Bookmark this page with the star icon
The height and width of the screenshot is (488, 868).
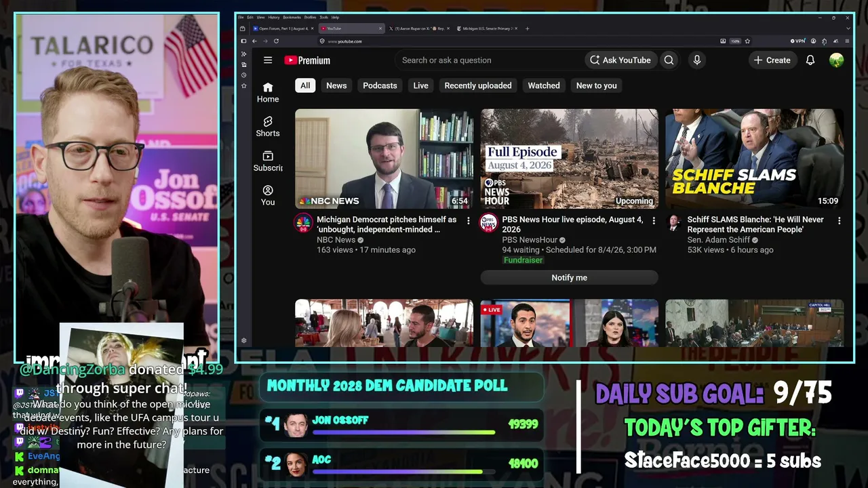747,41
